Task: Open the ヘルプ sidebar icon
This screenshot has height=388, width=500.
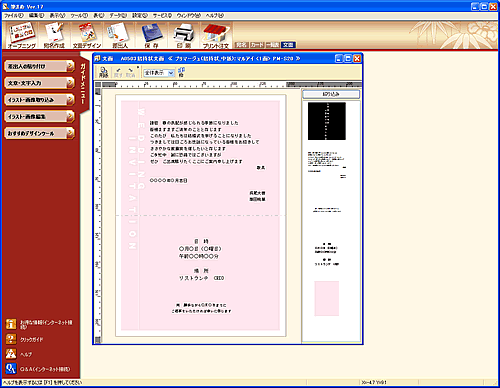Action: click(11, 354)
